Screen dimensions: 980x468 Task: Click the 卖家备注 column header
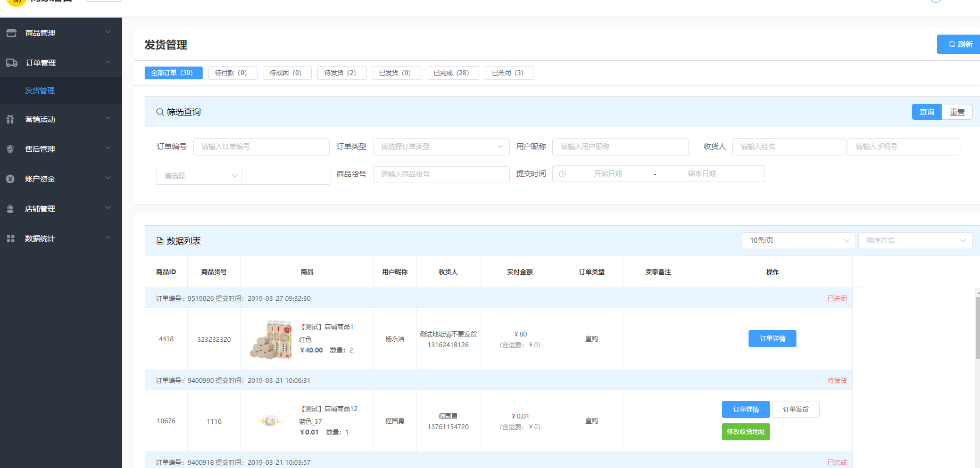(x=658, y=272)
